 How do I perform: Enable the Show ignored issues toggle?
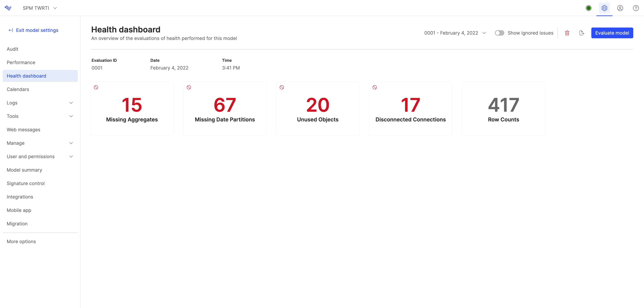click(x=499, y=33)
